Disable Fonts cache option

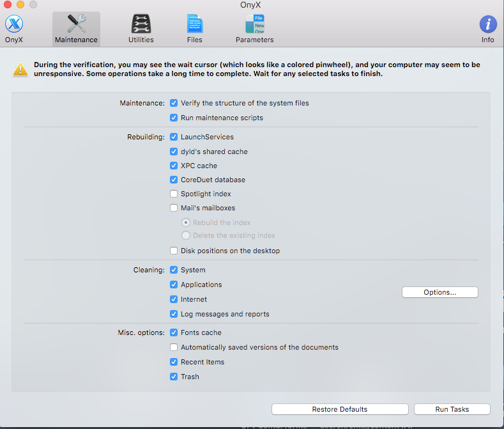pyautogui.click(x=174, y=332)
